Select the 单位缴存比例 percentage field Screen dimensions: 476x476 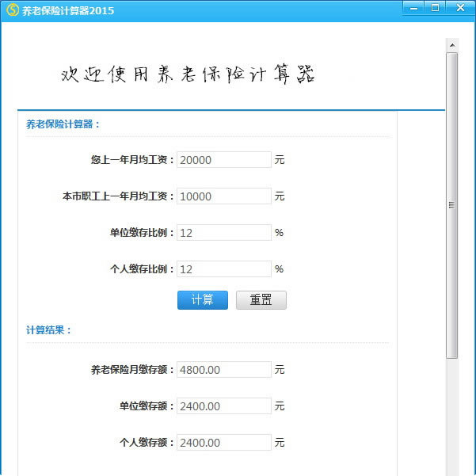pyautogui.click(x=224, y=233)
